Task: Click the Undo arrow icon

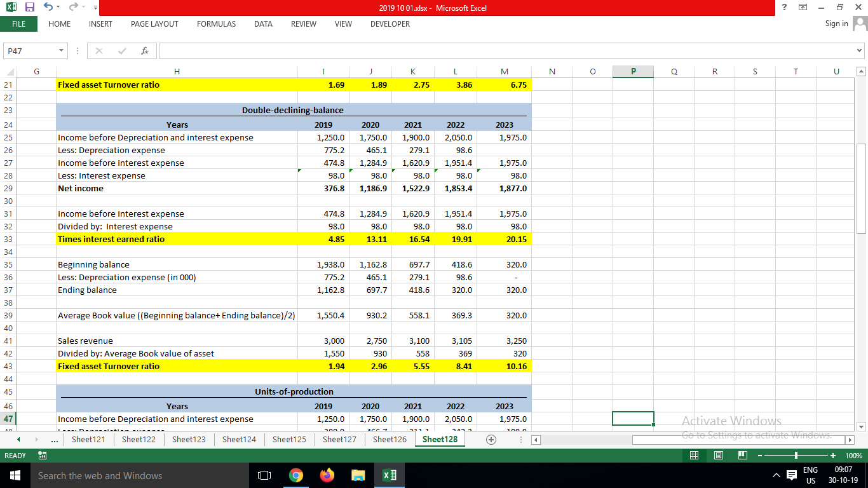Action: (x=47, y=8)
